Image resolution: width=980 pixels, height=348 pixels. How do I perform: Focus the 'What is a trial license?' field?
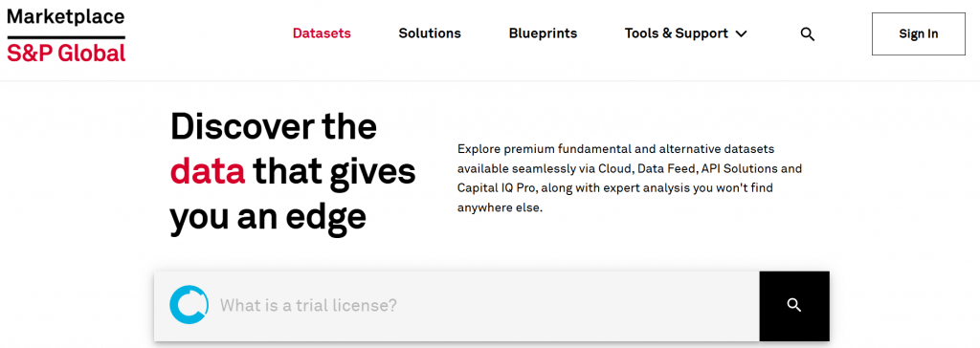point(457,306)
